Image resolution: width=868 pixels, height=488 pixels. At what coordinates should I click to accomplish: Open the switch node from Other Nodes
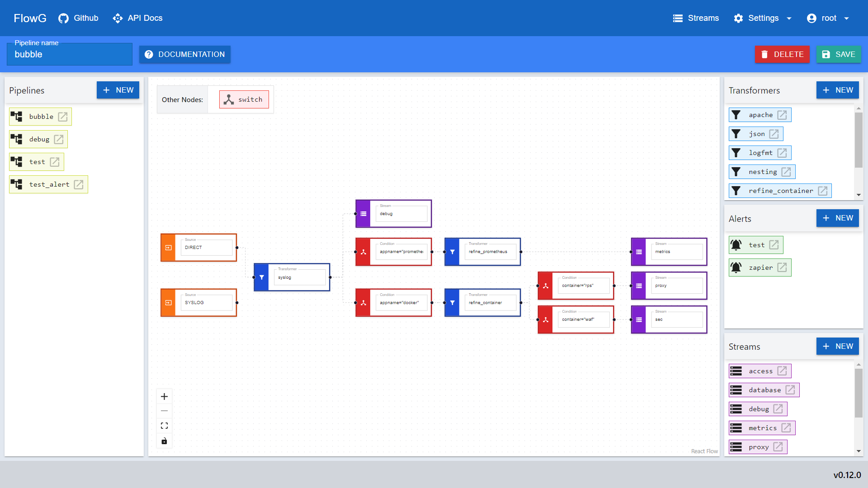click(x=243, y=99)
